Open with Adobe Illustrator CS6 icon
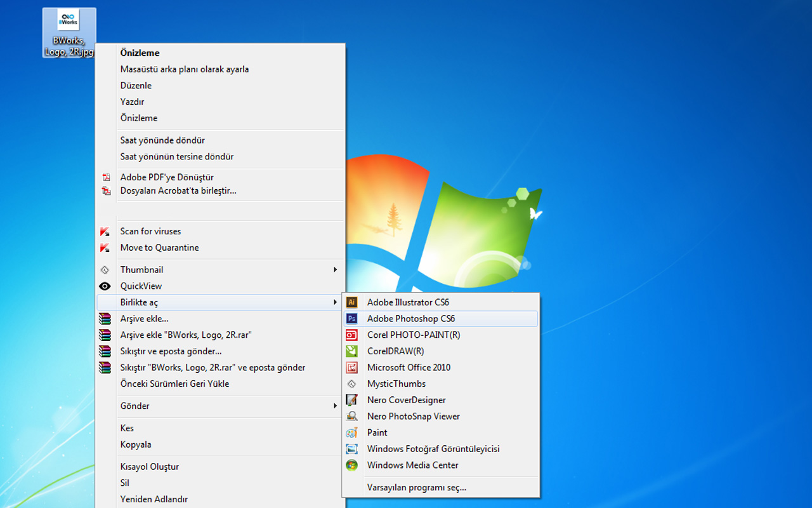The image size is (812, 508). point(351,302)
